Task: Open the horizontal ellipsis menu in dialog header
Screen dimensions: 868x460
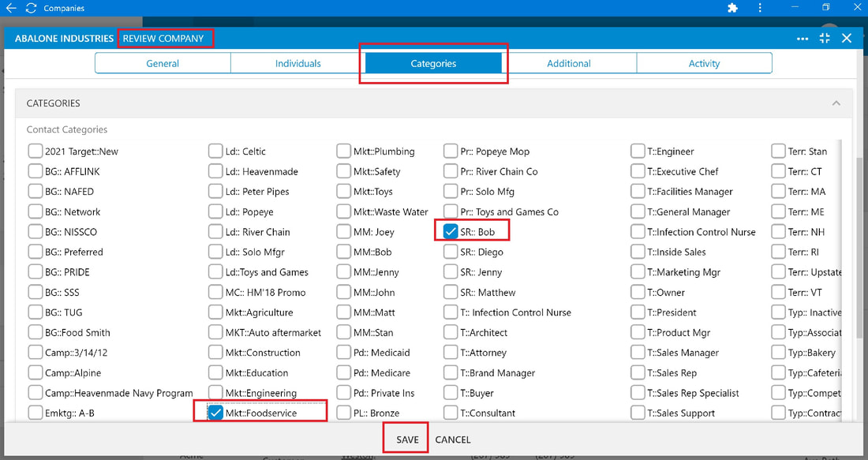Action: tap(803, 39)
